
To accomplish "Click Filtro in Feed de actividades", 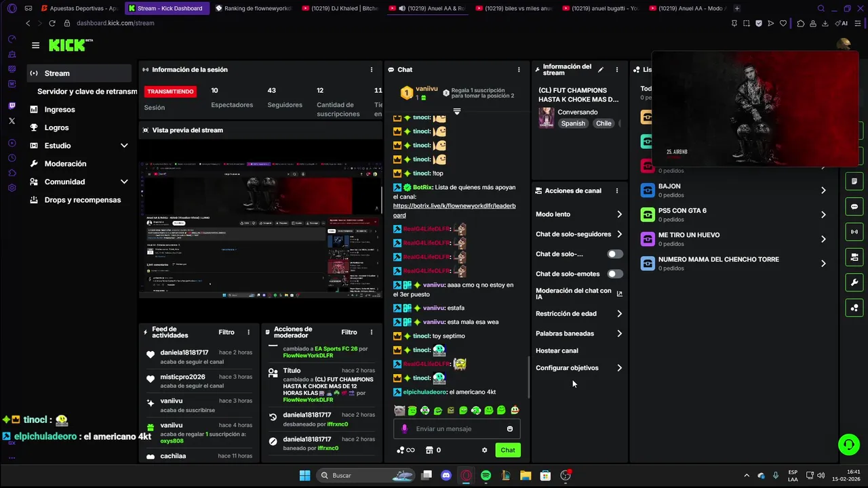I will click(x=226, y=332).
